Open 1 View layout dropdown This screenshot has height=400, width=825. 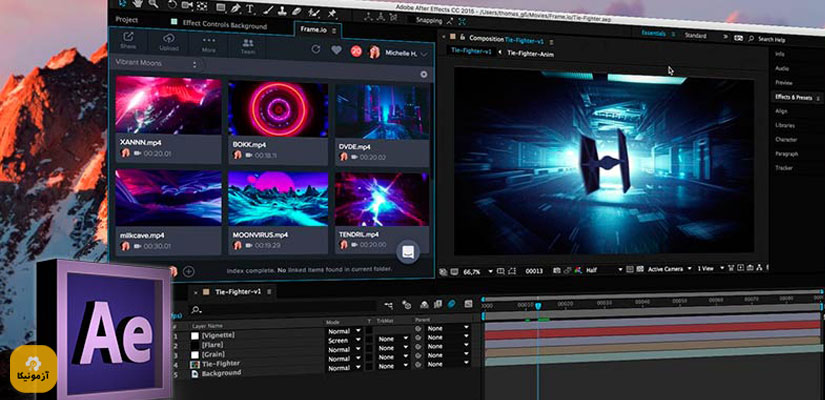[x=711, y=268]
